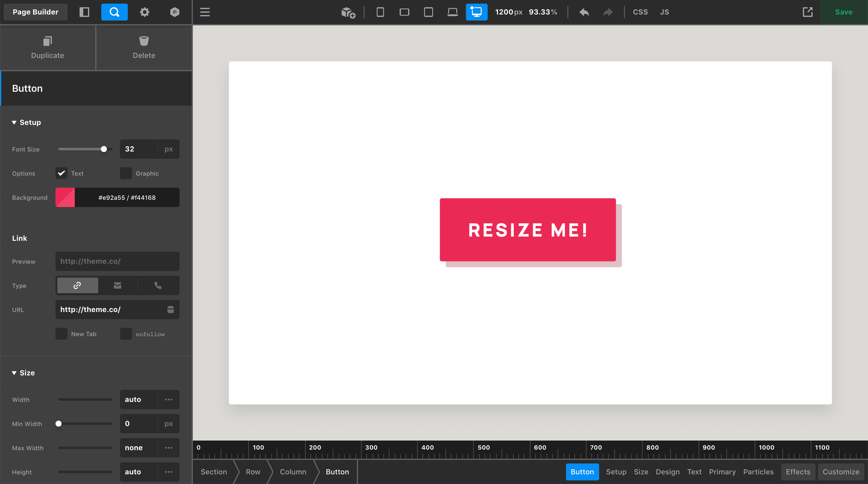Select the laptop viewport icon
868x484 pixels.
click(452, 12)
